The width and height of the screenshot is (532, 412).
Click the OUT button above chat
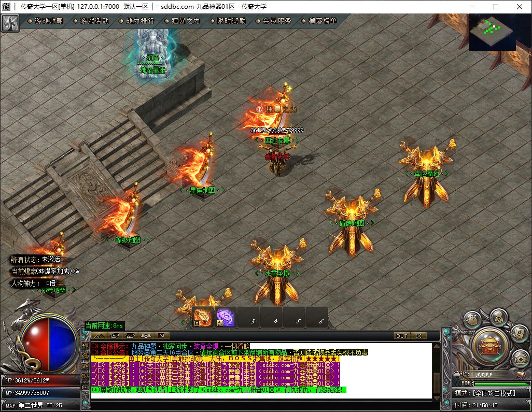point(402,336)
